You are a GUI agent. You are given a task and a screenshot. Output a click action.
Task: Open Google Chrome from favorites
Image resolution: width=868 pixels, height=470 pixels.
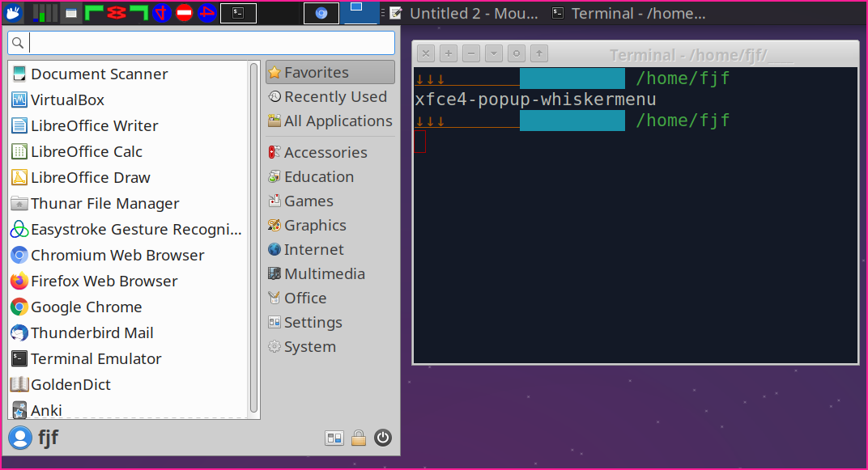click(x=129, y=307)
